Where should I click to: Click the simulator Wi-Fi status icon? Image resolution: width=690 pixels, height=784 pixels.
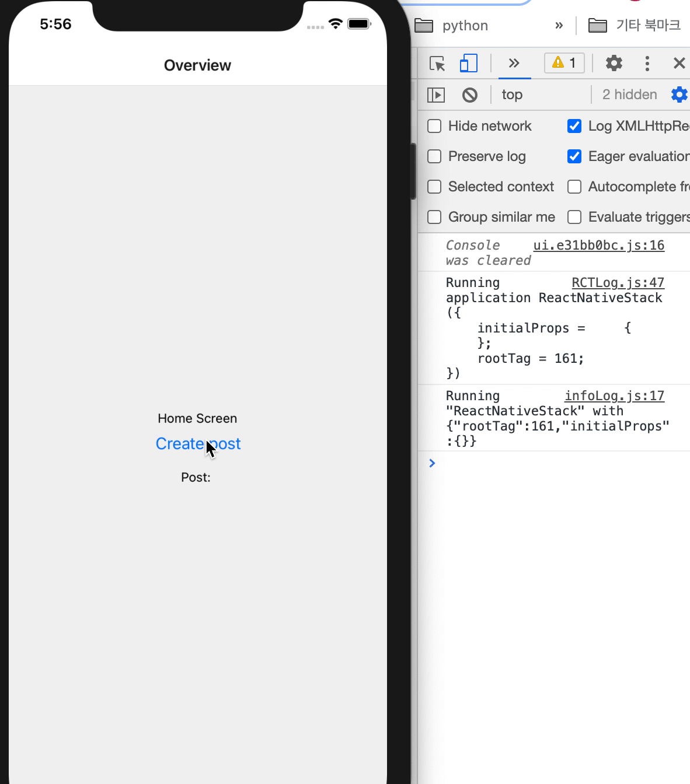point(336,24)
